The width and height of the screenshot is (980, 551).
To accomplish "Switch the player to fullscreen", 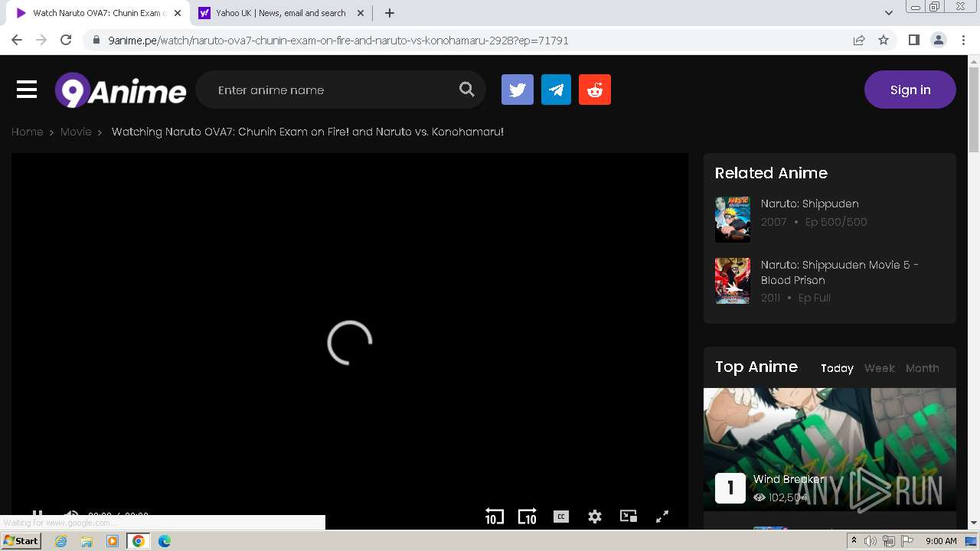I will (x=662, y=517).
